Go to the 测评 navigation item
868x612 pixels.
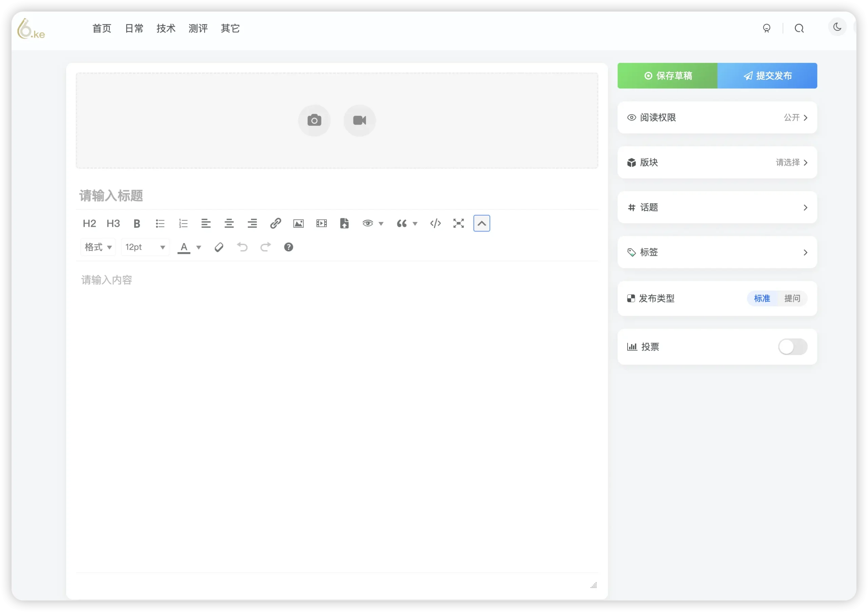198,28
